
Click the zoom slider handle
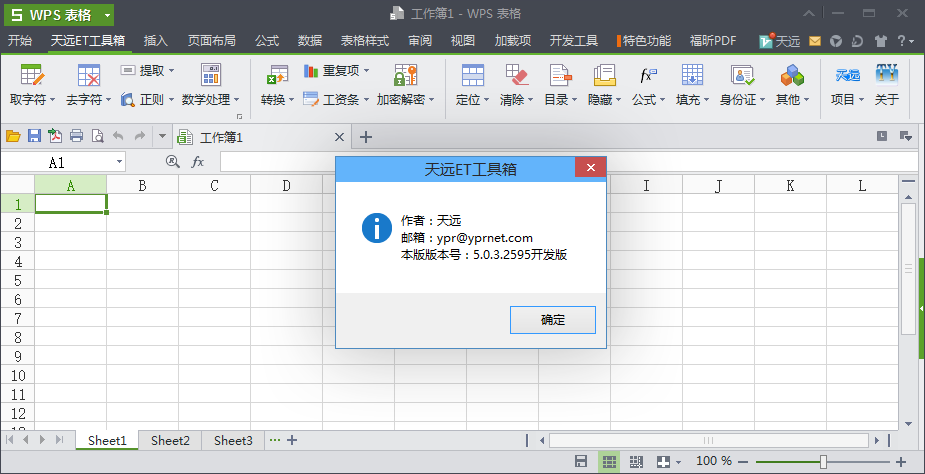(x=823, y=462)
